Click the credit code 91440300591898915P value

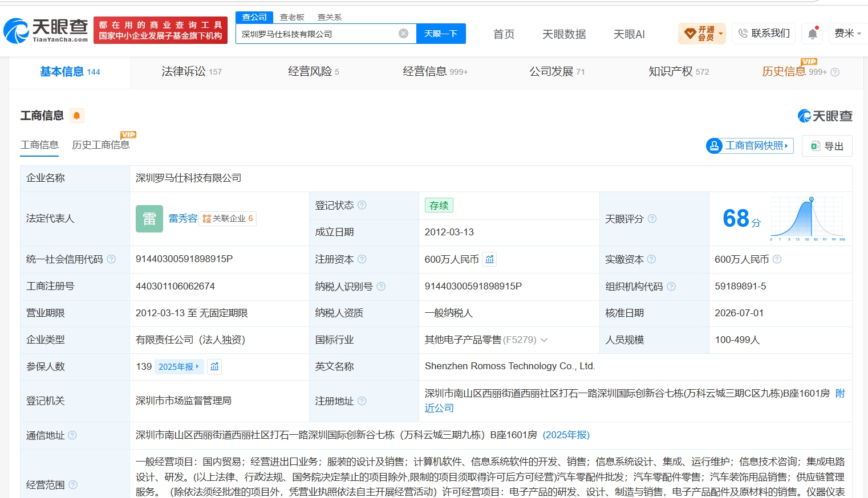point(184,259)
